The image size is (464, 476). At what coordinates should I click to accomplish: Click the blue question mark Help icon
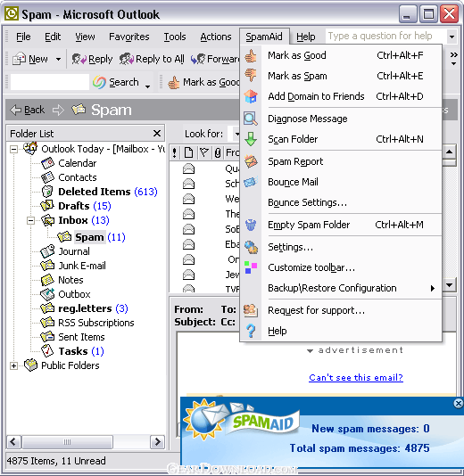click(251, 331)
